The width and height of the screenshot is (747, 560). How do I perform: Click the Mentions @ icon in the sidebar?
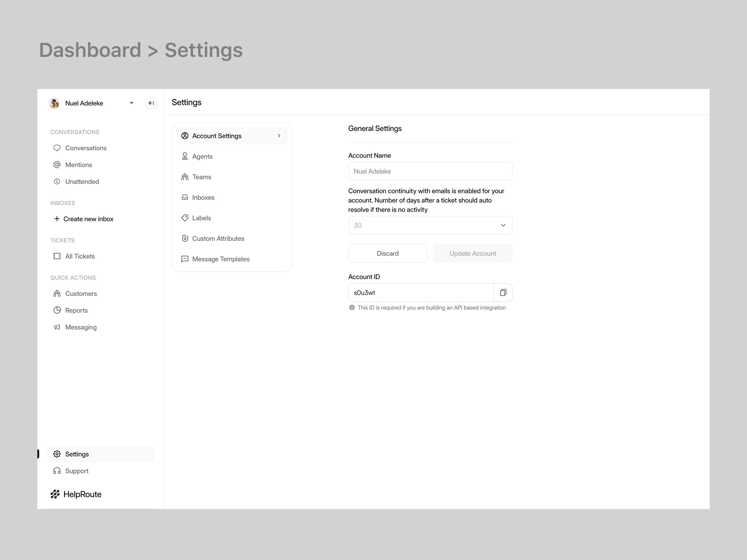click(57, 165)
